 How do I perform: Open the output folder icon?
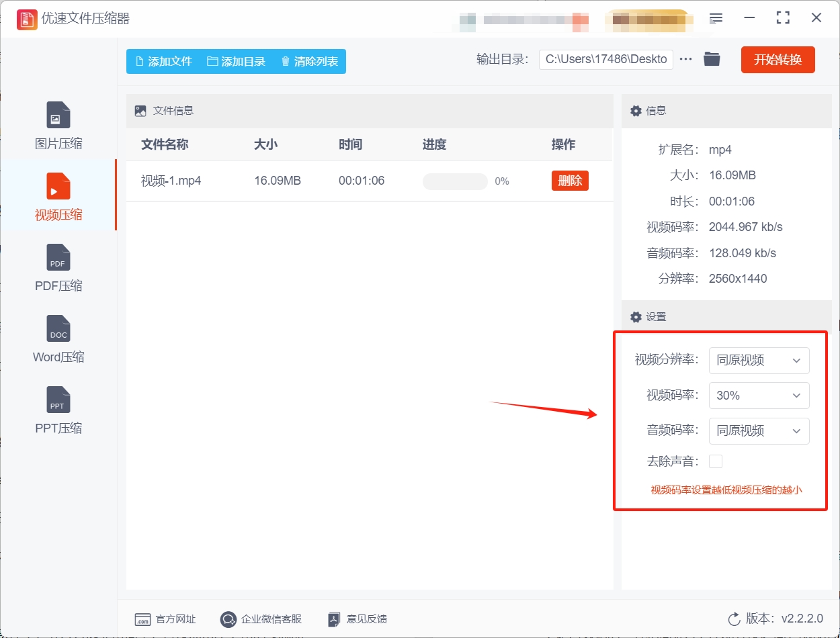click(712, 59)
